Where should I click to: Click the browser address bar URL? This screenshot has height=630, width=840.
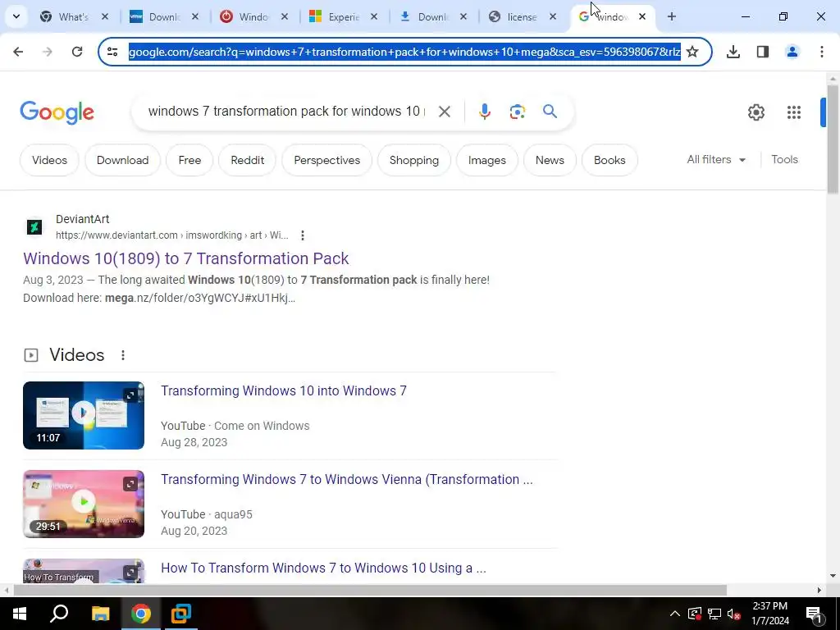pyautogui.click(x=404, y=52)
